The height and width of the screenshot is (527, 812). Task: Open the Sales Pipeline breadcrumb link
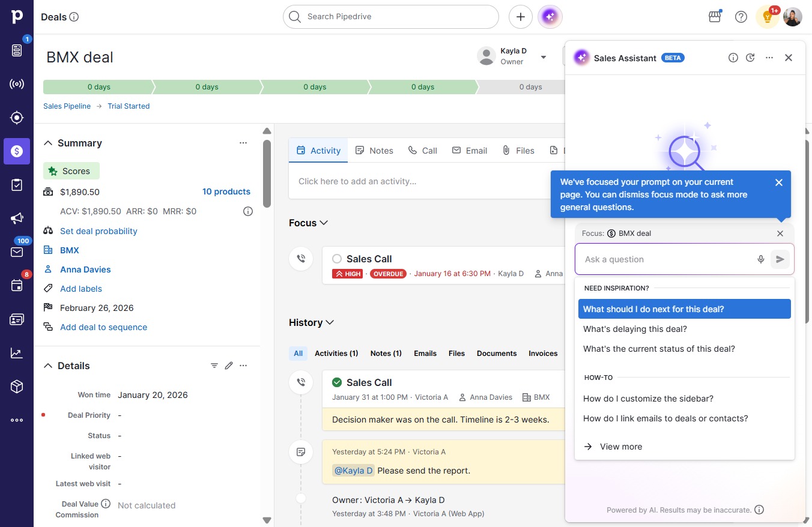[x=67, y=106]
